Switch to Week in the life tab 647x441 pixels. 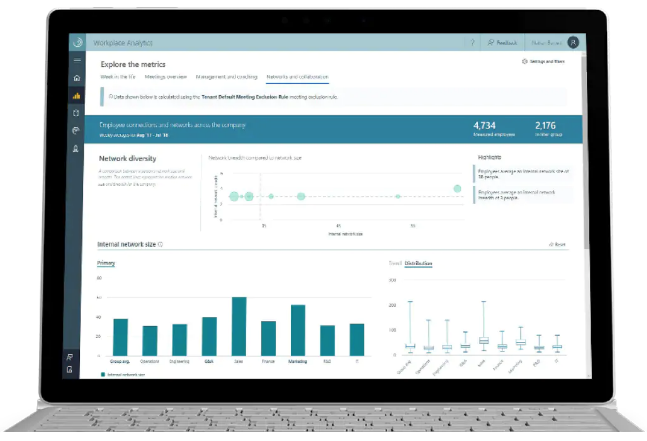coord(118,77)
